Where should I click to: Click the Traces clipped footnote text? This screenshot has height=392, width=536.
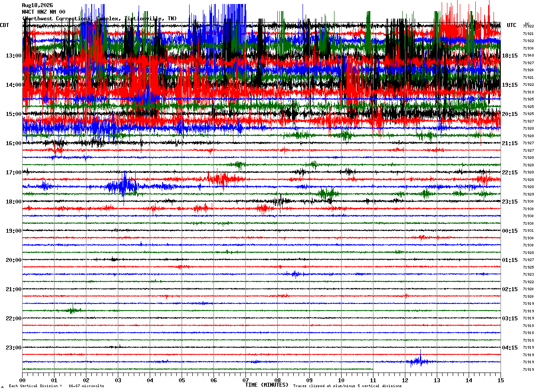347,386
